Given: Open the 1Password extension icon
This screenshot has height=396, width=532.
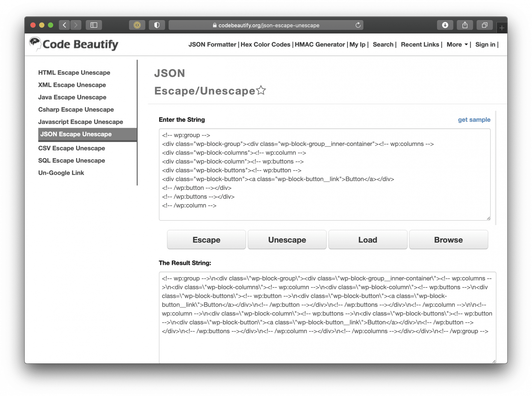Looking at the screenshot, I should tap(137, 25).
